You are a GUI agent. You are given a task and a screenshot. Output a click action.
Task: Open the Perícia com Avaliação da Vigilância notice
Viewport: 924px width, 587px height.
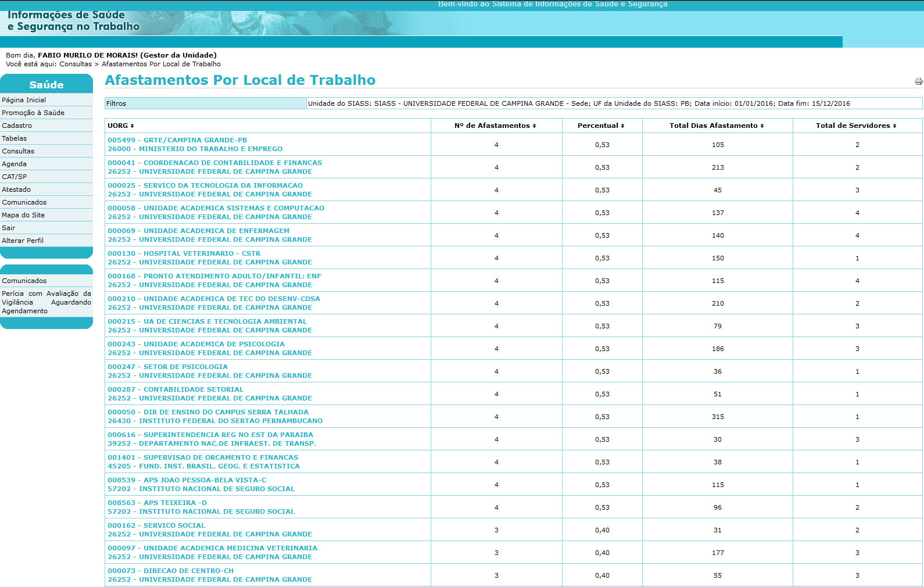pyautogui.click(x=46, y=302)
